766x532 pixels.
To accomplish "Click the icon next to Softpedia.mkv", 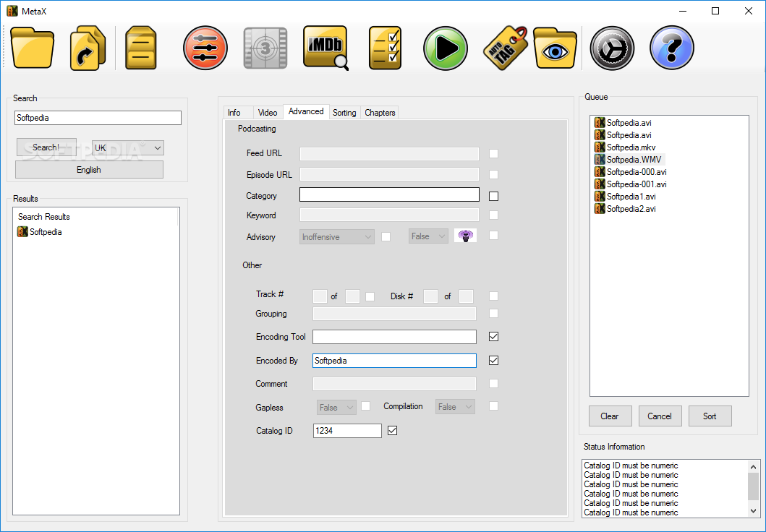I will click(x=600, y=147).
